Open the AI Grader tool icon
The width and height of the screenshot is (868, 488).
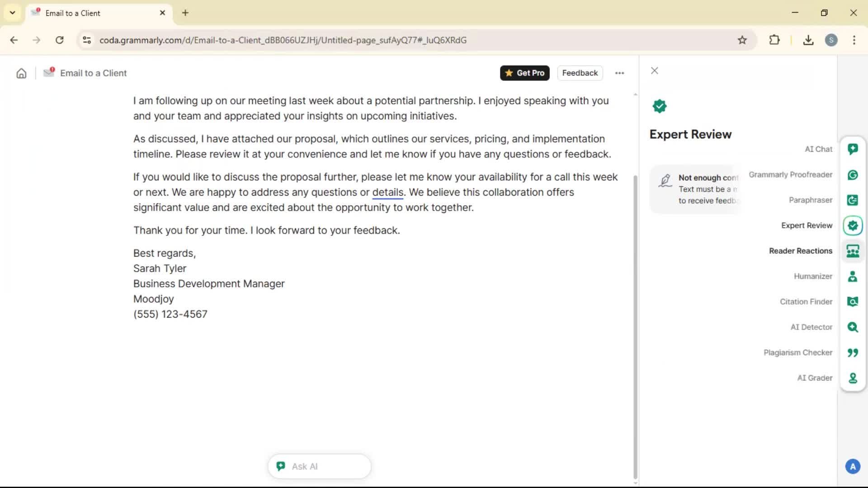click(853, 378)
